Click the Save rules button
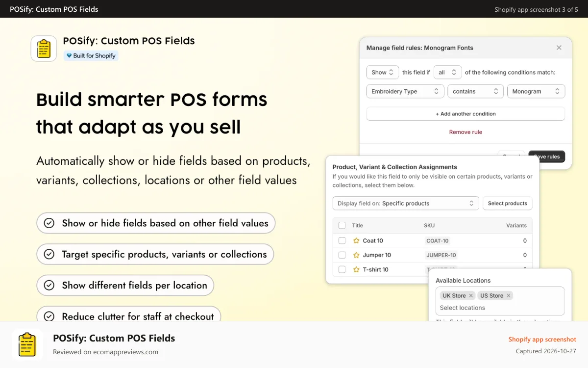 point(547,157)
